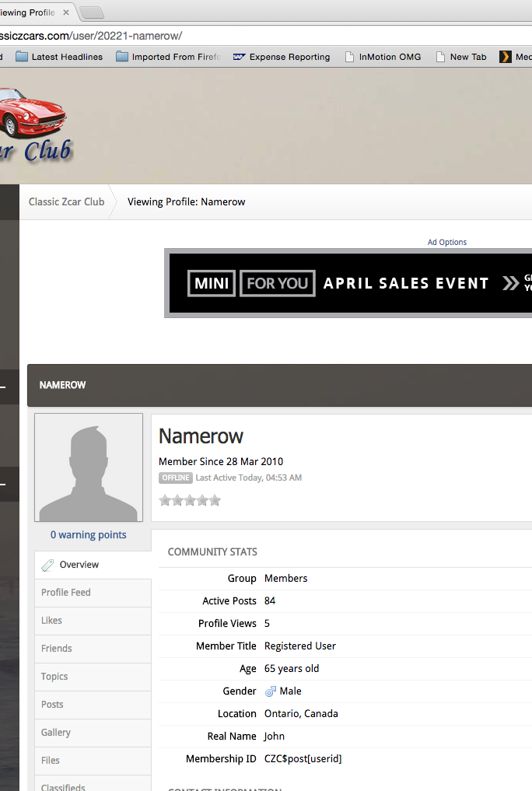
Task: Open the Latest Headlines bookmark folder
Action: (x=59, y=57)
